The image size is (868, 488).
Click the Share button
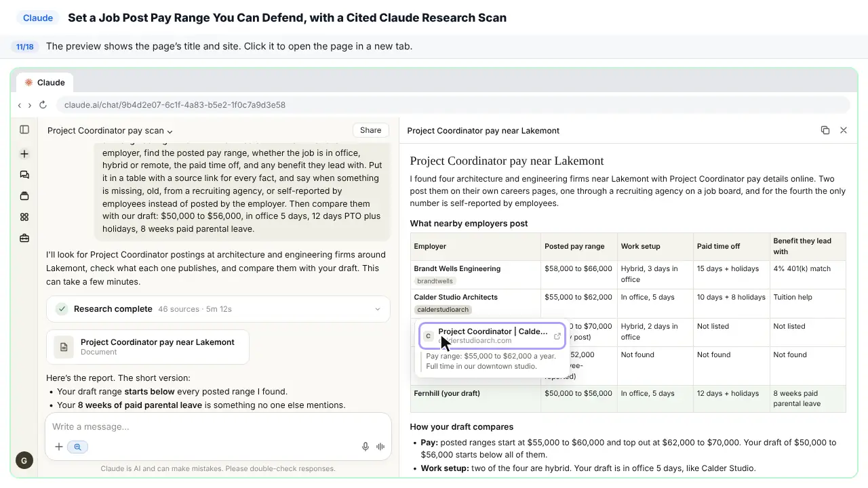click(370, 130)
